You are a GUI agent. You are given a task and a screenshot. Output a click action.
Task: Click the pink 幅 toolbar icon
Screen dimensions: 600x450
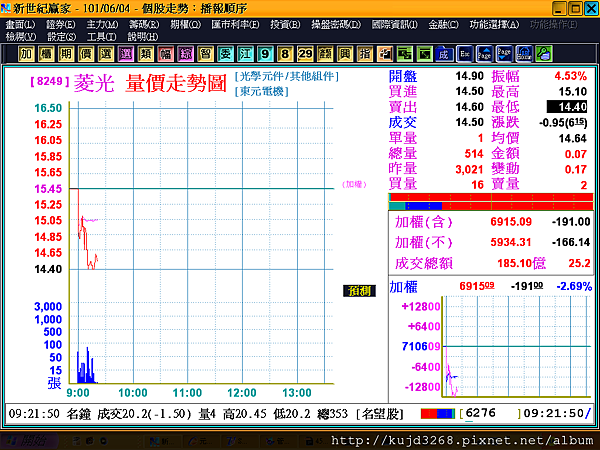[x=165, y=54]
